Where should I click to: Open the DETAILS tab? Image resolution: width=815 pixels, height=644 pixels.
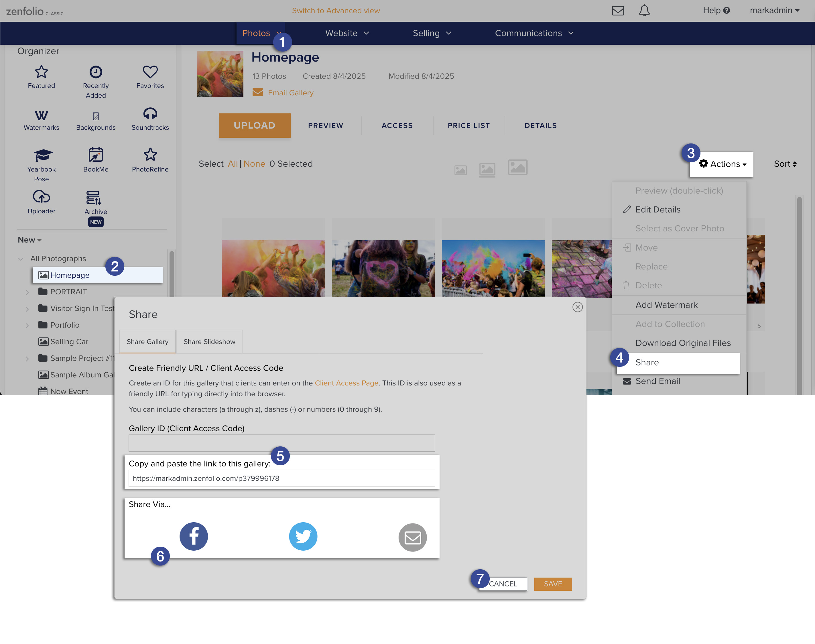point(541,125)
